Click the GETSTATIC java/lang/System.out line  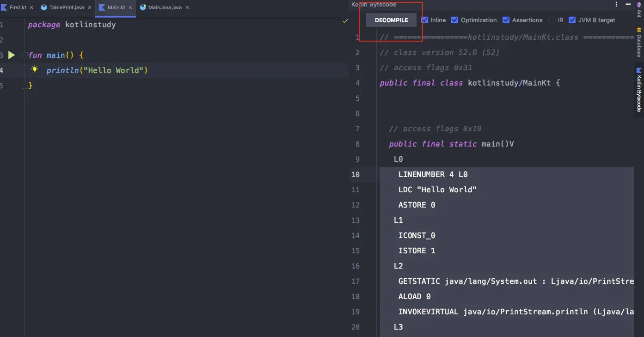pyautogui.click(x=516, y=281)
